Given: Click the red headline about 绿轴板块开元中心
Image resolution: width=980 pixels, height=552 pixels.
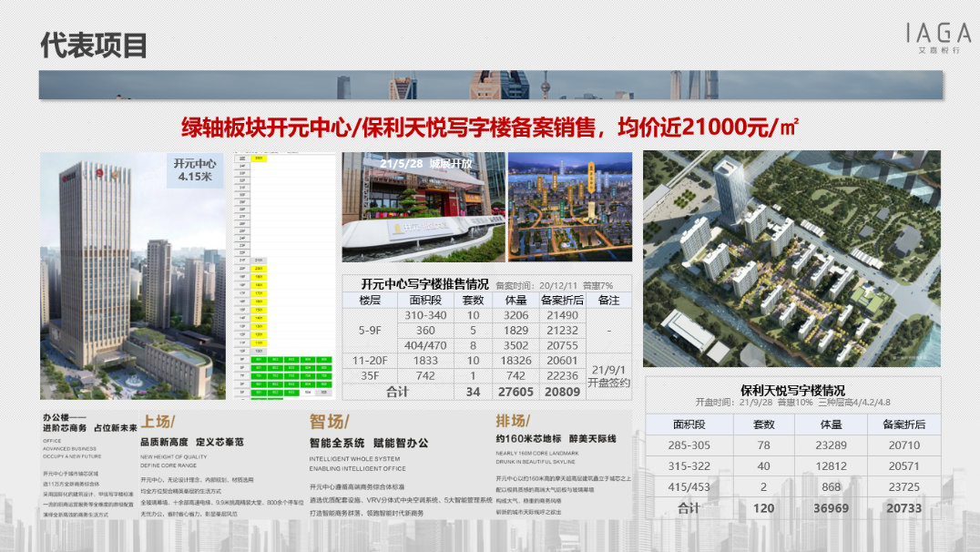Looking at the screenshot, I should [x=490, y=128].
